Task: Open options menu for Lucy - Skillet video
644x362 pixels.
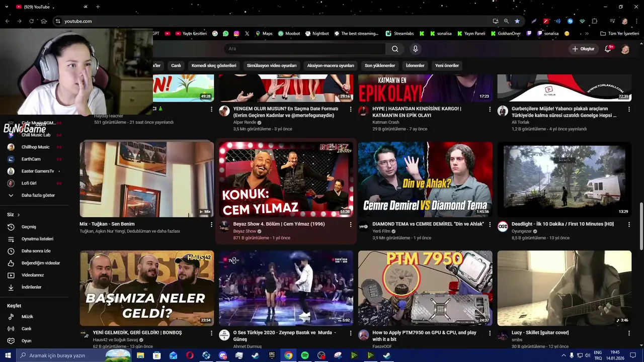Action: [629, 333]
